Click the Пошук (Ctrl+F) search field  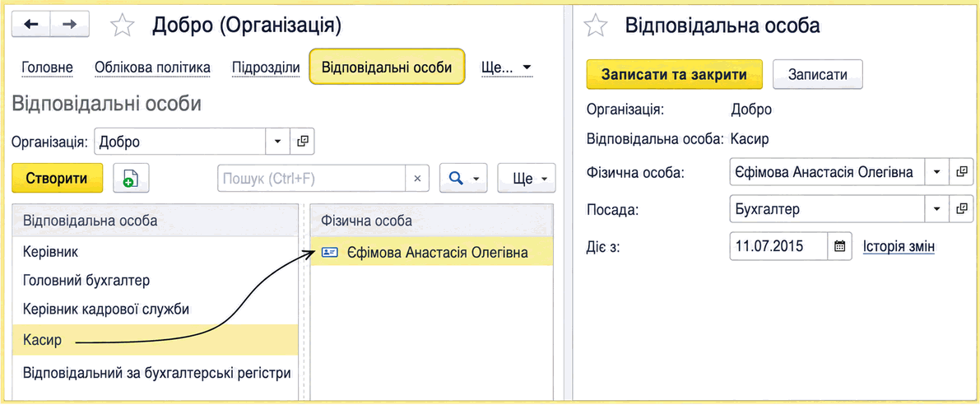pyautogui.click(x=311, y=179)
